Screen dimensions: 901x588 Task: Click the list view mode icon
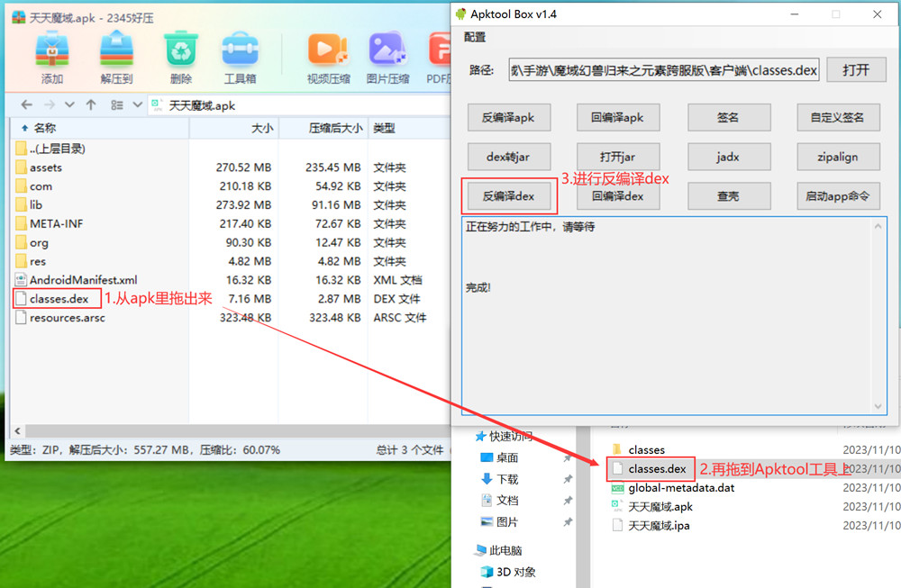pos(116,105)
